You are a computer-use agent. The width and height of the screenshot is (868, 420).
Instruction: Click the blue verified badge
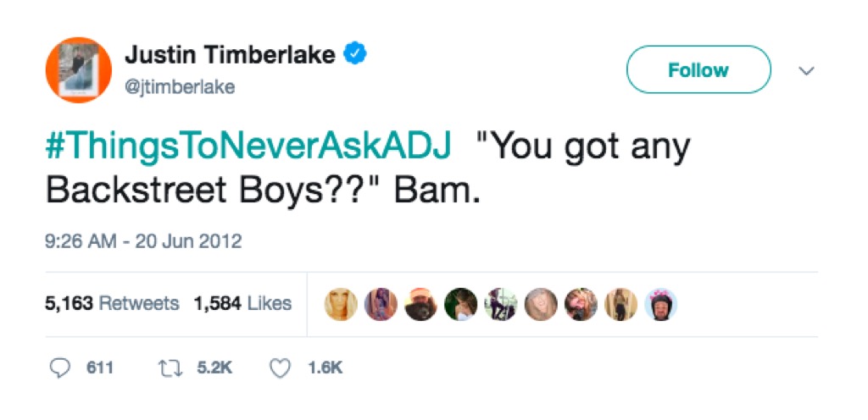(x=353, y=56)
